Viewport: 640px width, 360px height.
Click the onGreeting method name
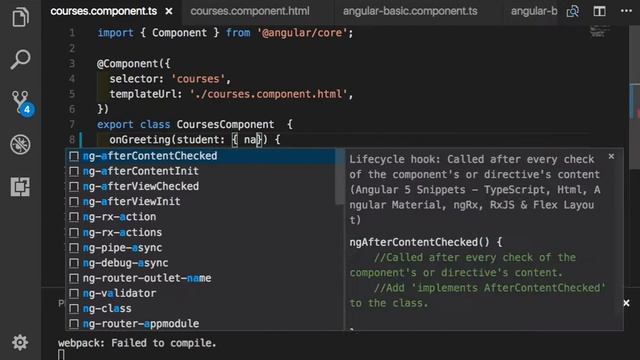click(x=140, y=140)
